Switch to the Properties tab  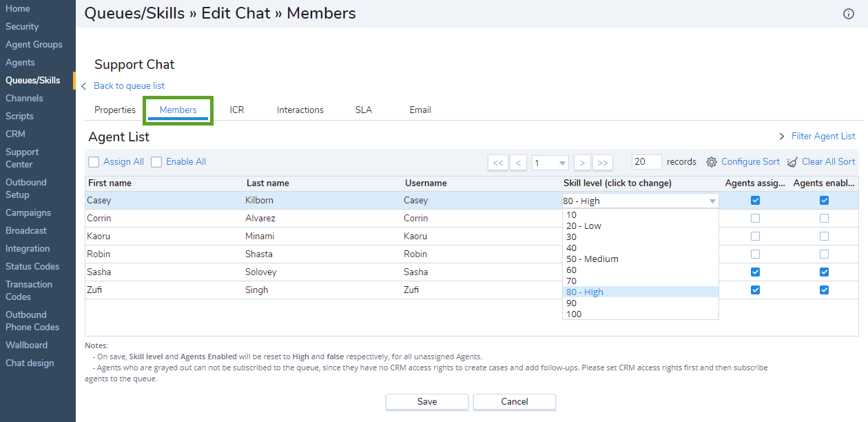115,110
